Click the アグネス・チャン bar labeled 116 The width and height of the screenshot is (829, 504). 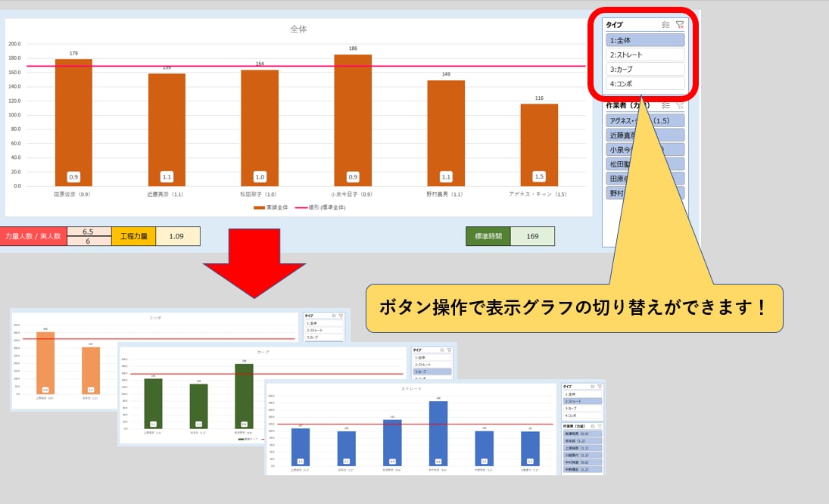pyautogui.click(x=539, y=145)
